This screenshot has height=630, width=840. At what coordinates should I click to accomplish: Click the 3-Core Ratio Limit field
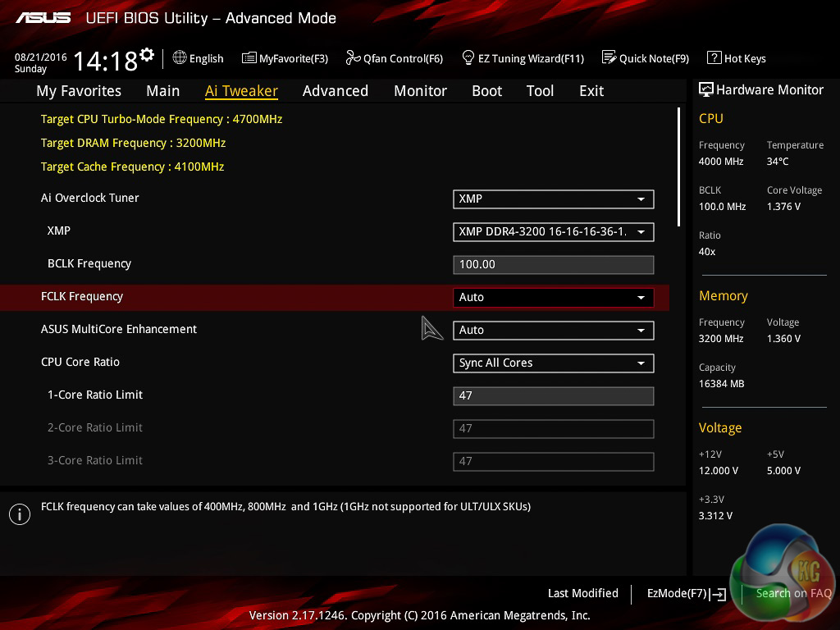(x=554, y=461)
